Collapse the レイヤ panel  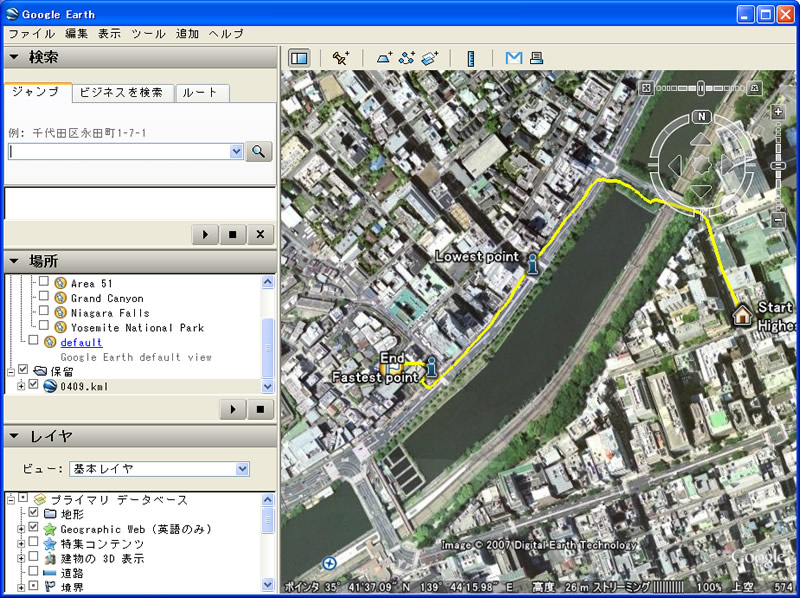click(x=14, y=436)
